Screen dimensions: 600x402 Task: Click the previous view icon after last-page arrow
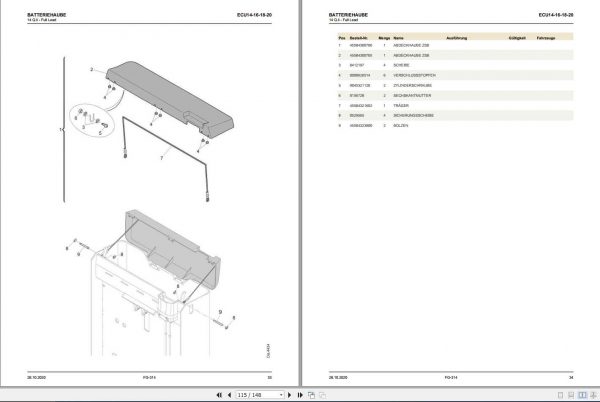[x=311, y=395]
